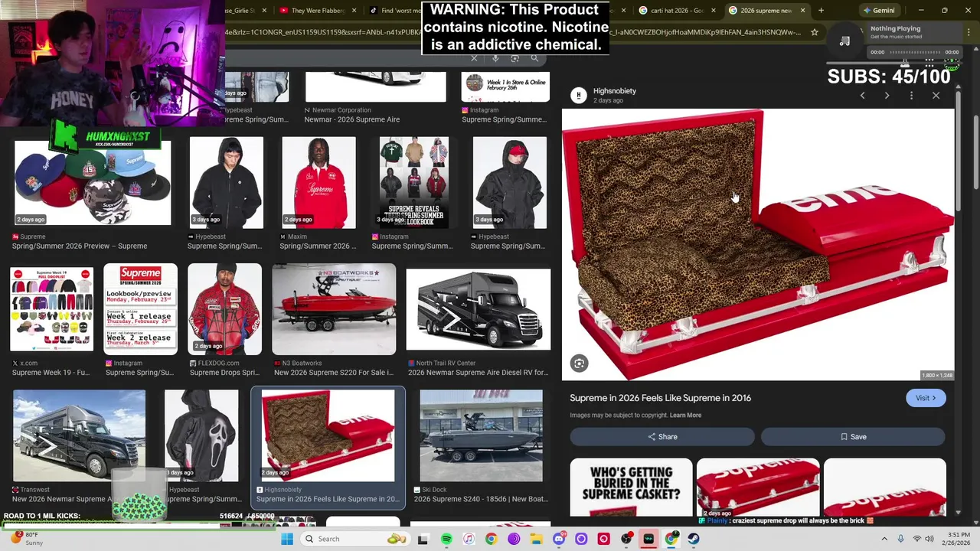Open the Windows Start menu
Image resolution: width=980 pixels, height=551 pixels.
[x=287, y=539]
